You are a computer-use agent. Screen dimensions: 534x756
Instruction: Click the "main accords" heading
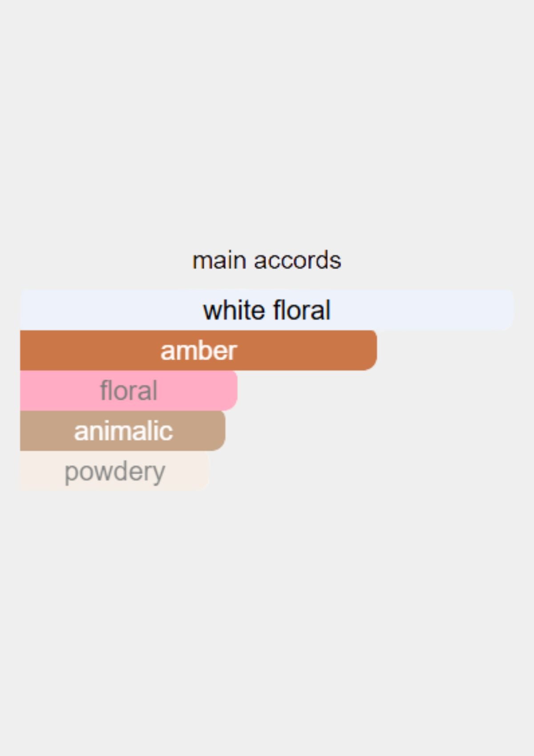tap(267, 260)
